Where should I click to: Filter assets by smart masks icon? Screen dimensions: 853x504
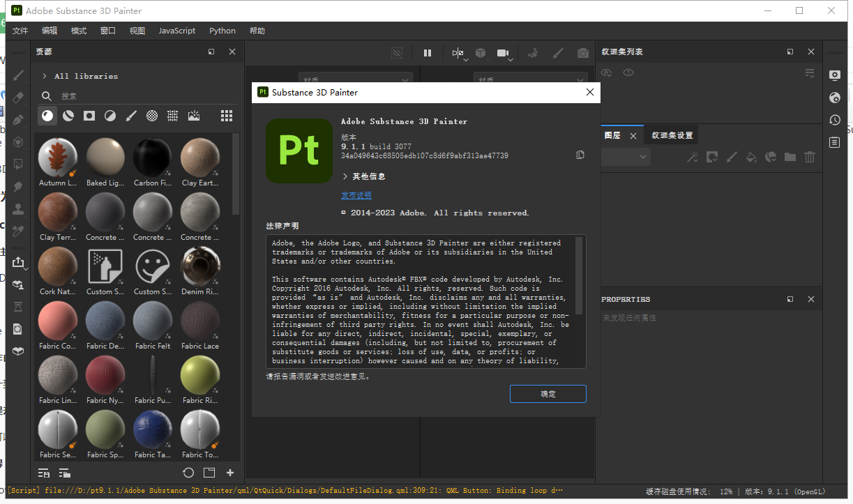click(89, 116)
